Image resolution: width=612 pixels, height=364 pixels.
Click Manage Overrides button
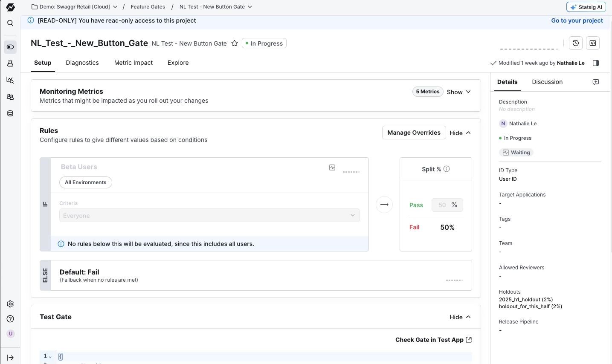coord(414,133)
